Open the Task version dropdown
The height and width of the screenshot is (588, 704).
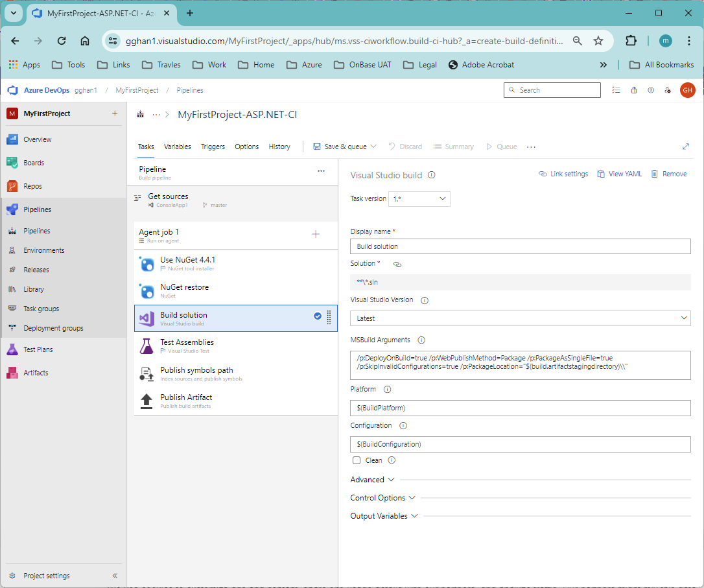coord(419,198)
